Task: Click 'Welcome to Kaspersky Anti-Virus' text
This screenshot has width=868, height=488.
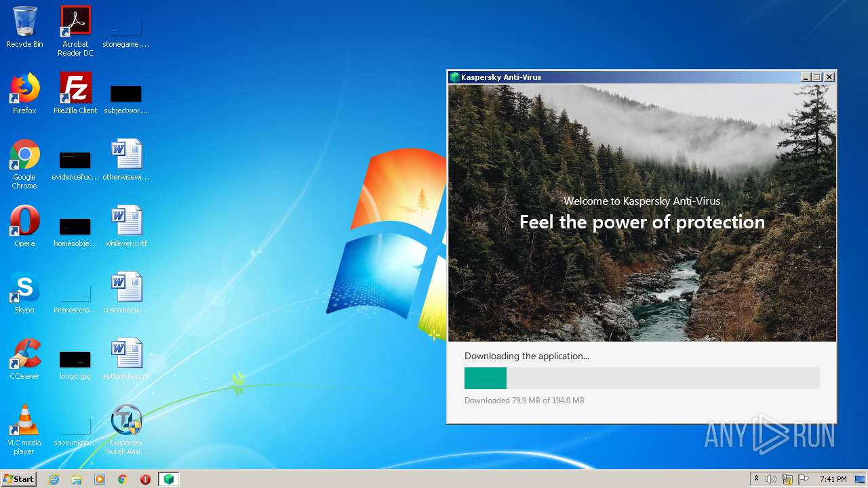Action: pos(642,201)
